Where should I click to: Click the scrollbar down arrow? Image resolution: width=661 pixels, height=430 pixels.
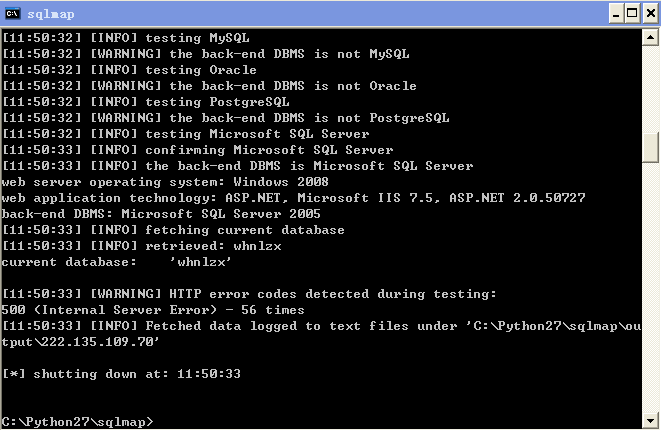pyautogui.click(x=650, y=420)
